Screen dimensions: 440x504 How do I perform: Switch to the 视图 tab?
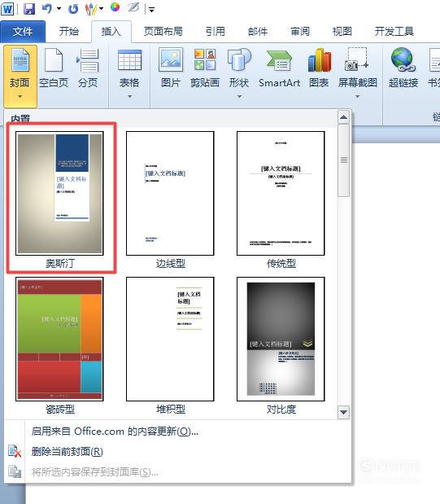tap(342, 31)
